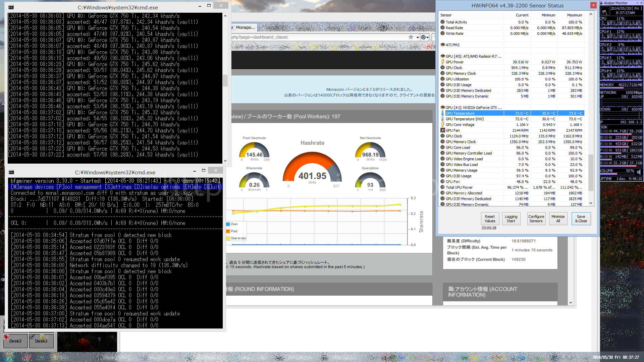Click the Write Rate sensor icon
The height and width of the screenshot is (362, 644).
point(443,34)
